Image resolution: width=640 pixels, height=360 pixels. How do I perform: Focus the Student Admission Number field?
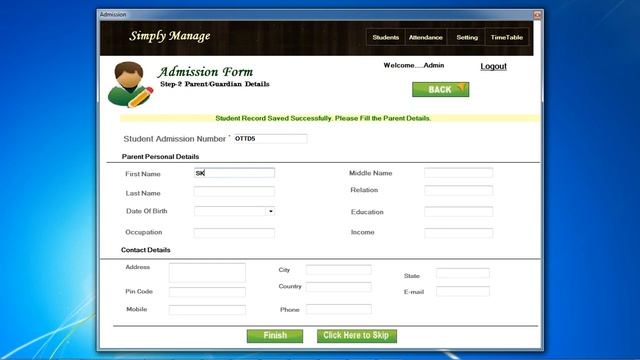[270, 139]
